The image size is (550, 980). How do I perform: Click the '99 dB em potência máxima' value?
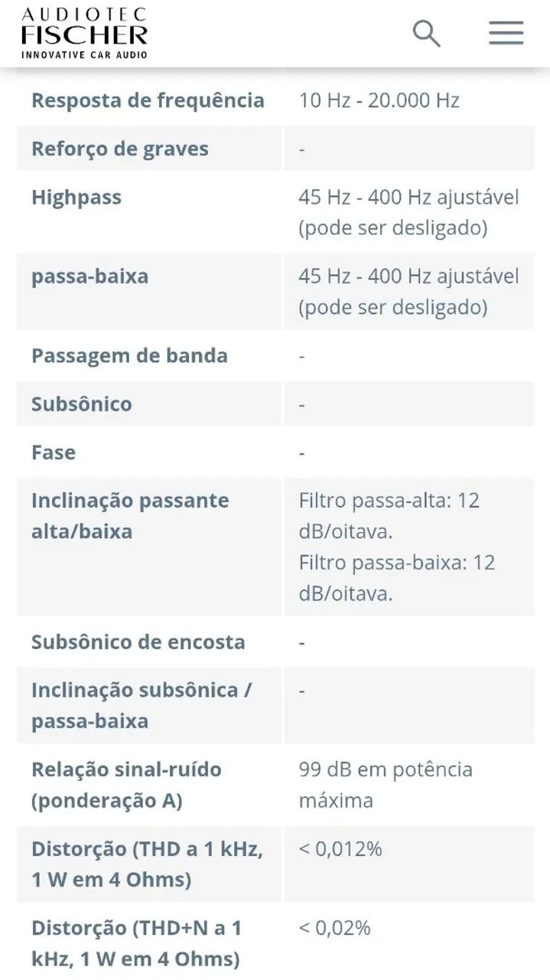386,785
